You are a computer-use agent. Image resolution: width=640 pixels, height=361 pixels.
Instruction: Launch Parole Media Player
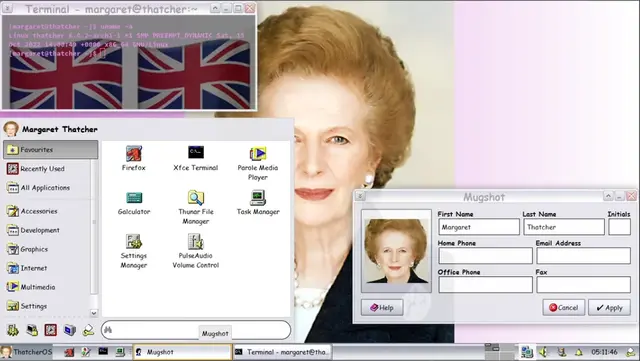(x=258, y=163)
